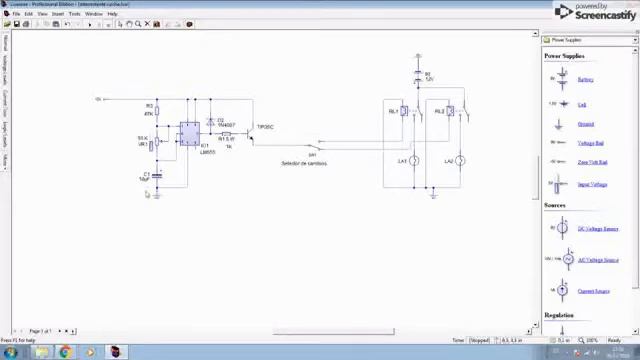This screenshot has height=360, width=640.
Task: Open the Power Supplies gallery dropdown
Action: [635, 40]
